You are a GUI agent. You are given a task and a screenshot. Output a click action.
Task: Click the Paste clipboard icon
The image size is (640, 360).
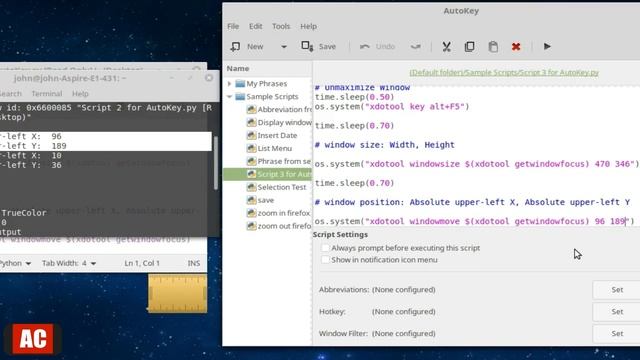point(493,47)
